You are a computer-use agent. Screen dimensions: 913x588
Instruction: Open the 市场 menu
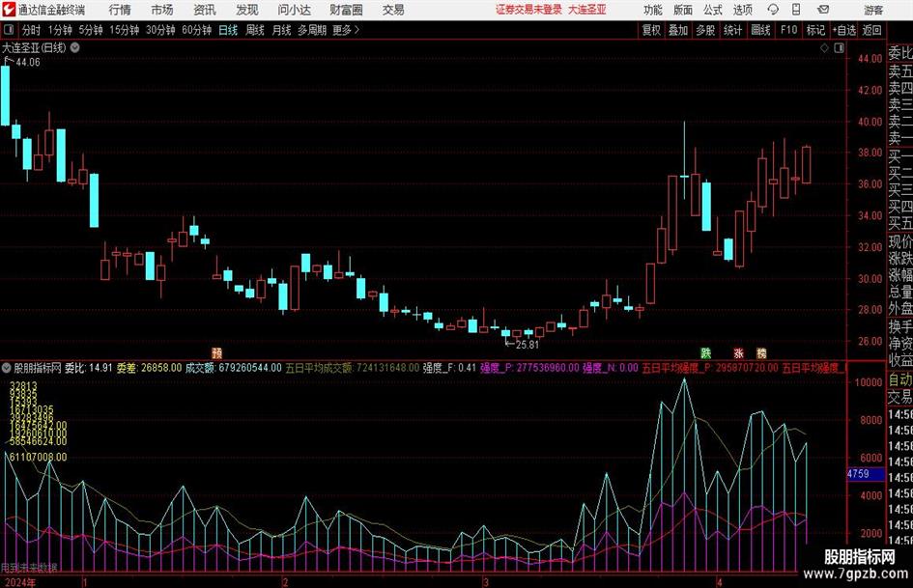tap(162, 10)
